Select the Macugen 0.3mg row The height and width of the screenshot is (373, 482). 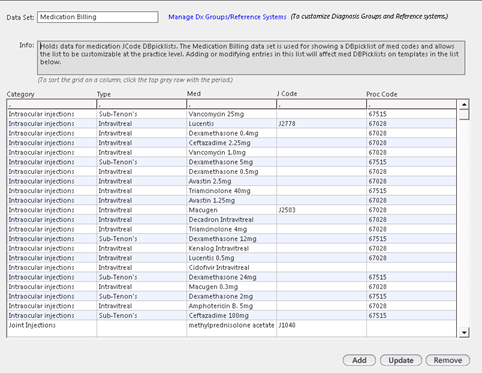232,287
